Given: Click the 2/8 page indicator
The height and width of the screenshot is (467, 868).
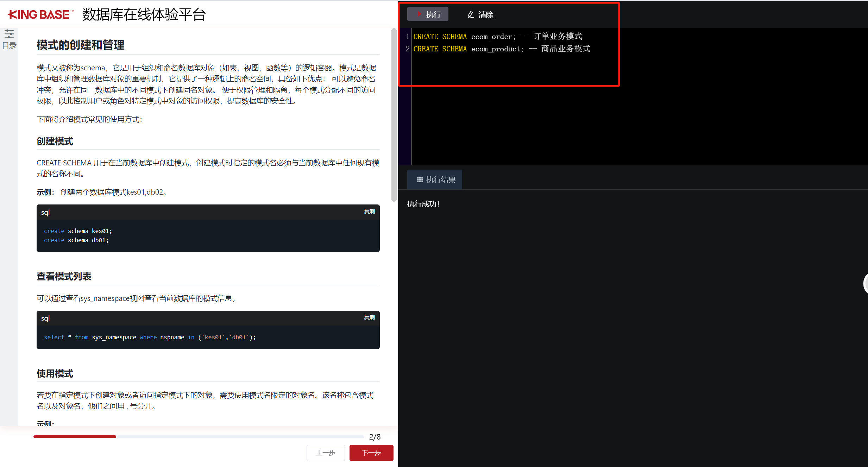Looking at the screenshot, I should (375, 437).
